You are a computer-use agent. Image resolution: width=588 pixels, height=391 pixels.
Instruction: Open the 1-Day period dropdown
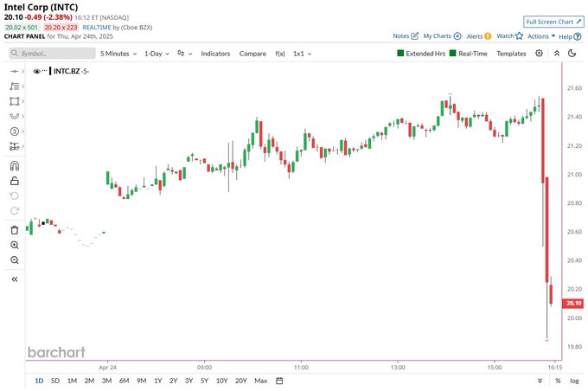click(157, 54)
